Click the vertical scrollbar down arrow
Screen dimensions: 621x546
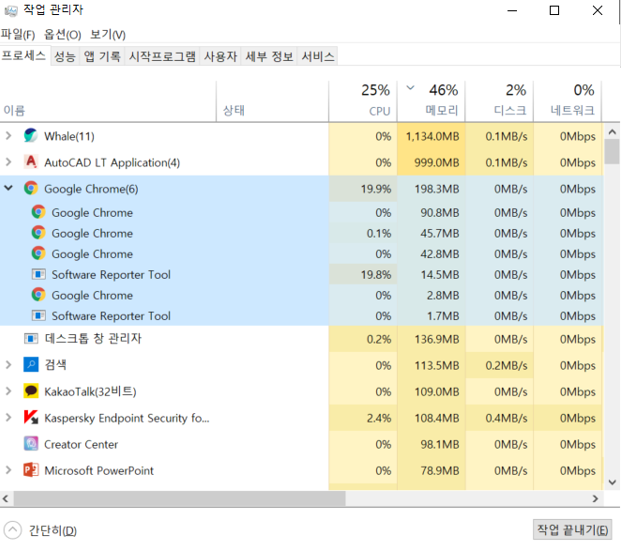pyautogui.click(x=612, y=482)
